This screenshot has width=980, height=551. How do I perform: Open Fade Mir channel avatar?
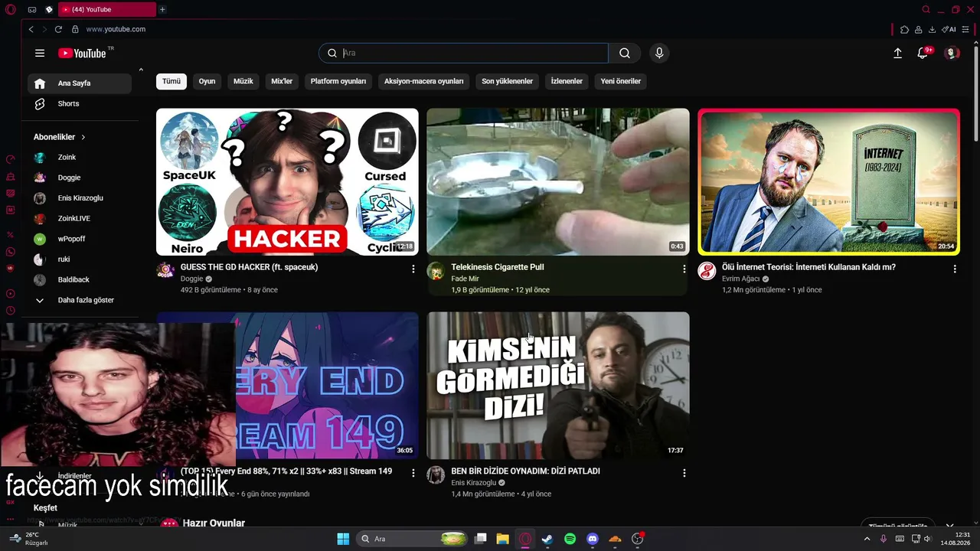coord(436,271)
